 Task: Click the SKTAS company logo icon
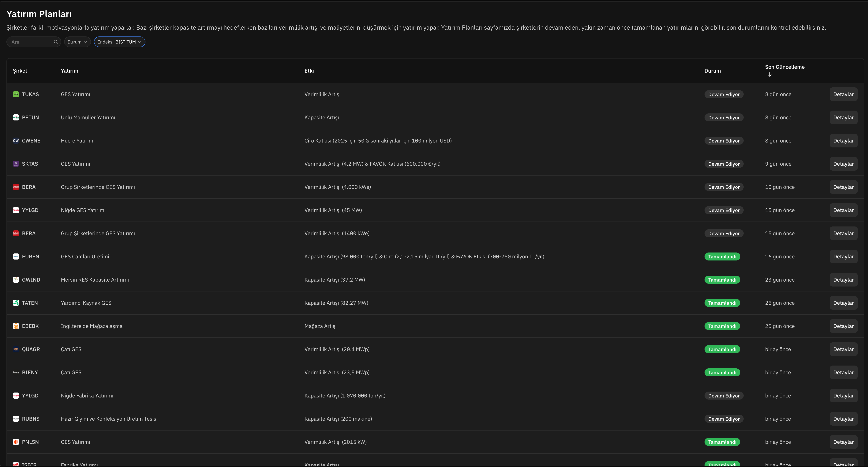[x=16, y=164]
